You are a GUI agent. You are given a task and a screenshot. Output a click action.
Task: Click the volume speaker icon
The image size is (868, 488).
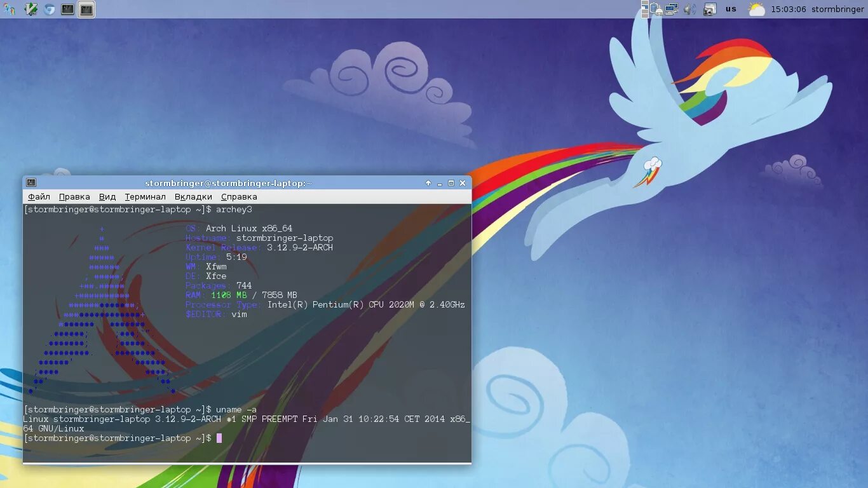point(690,9)
